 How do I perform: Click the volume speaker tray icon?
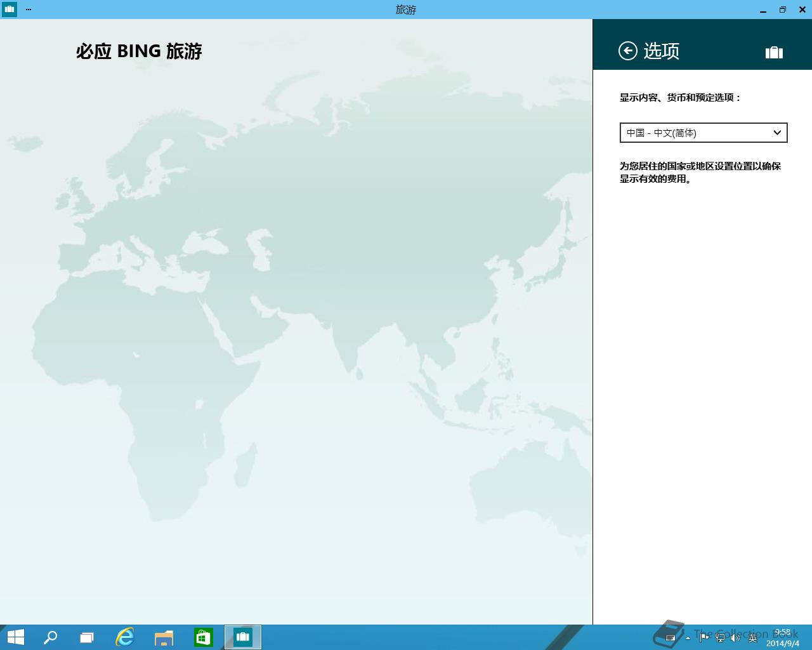coord(736,638)
